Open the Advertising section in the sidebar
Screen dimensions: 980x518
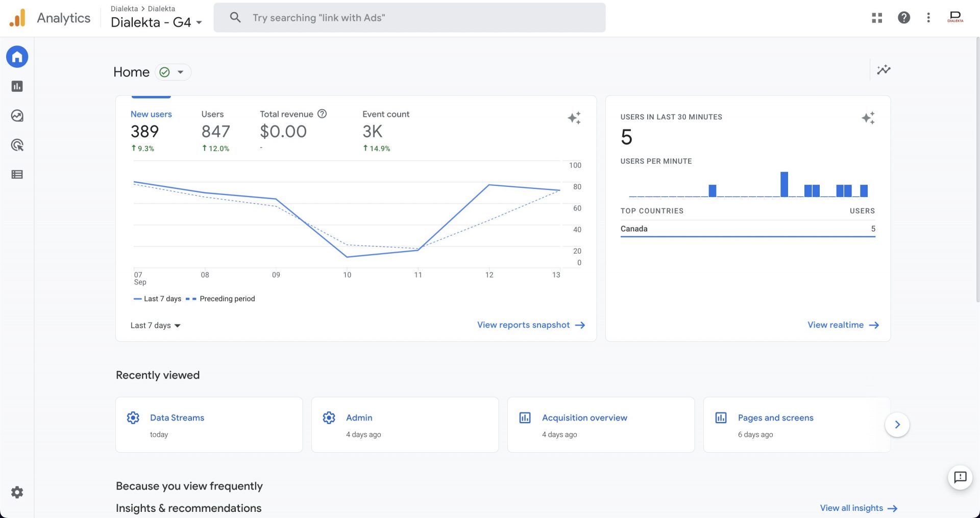[x=17, y=145]
